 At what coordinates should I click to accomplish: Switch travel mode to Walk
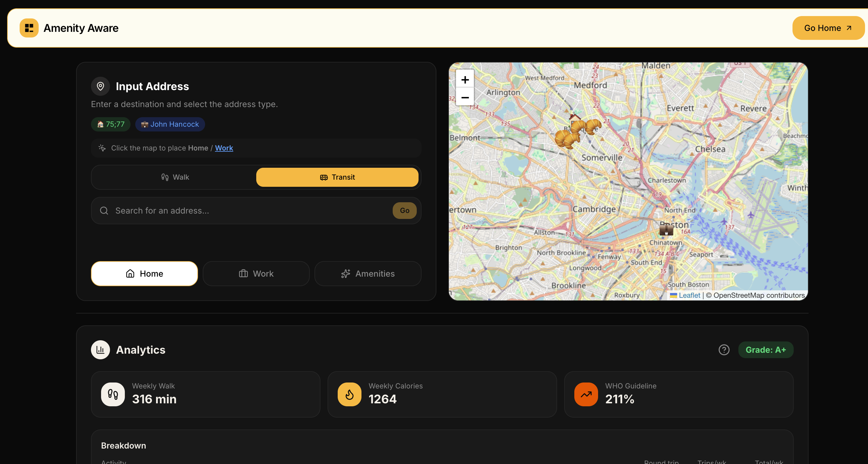pyautogui.click(x=175, y=177)
